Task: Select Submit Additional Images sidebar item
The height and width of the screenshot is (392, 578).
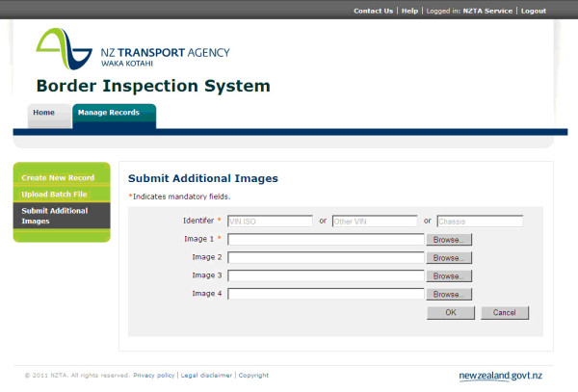Action: click(54, 216)
